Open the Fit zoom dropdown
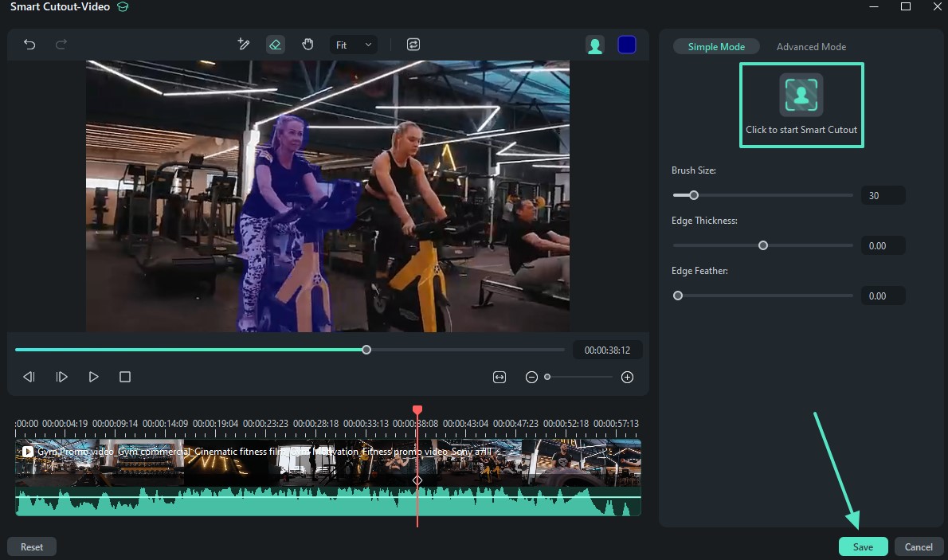The width and height of the screenshot is (948, 560). 354,45
